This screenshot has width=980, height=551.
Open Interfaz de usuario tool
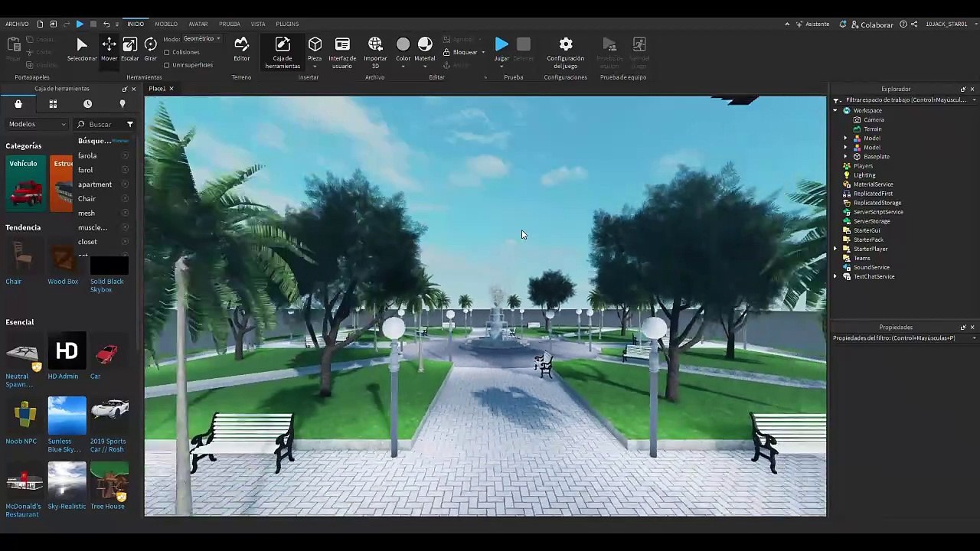(342, 52)
